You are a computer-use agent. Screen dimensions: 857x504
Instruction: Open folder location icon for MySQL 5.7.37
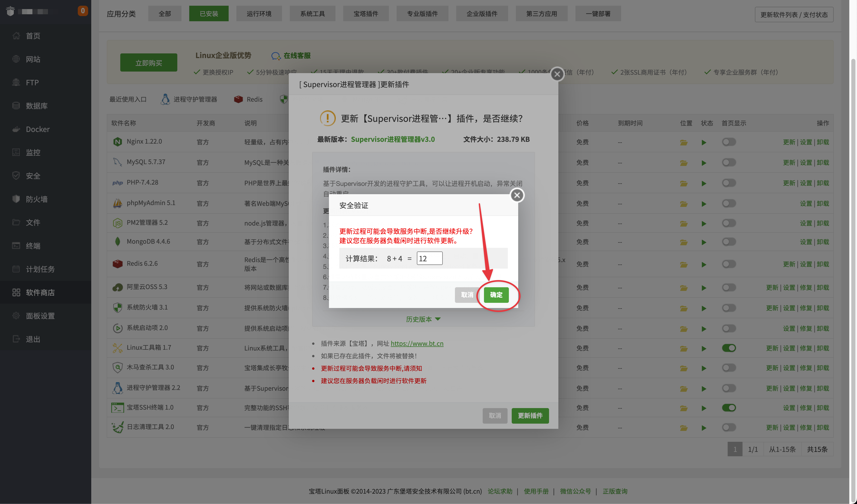pyautogui.click(x=684, y=163)
